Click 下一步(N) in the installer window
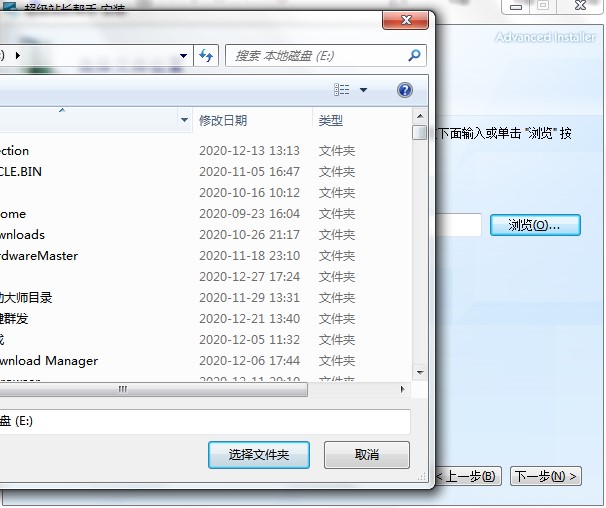The height and width of the screenshot is (508, 606). [546, 476]
